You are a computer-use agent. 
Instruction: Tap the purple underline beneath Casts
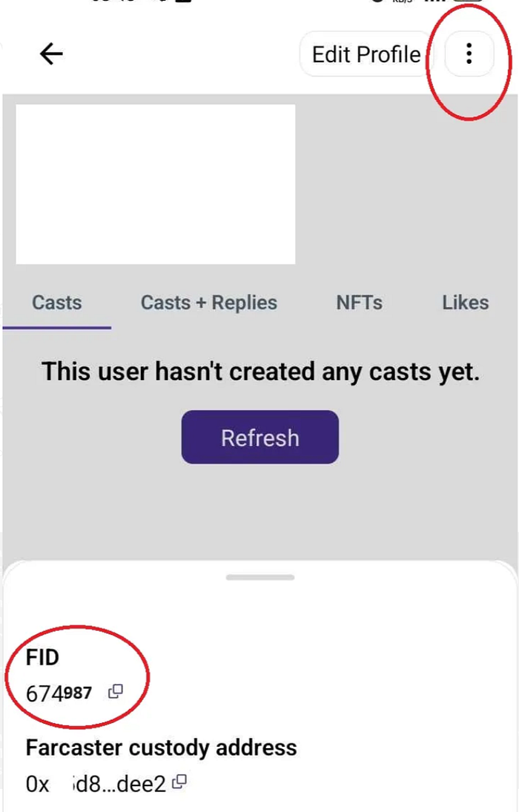click(x=57, y=327)
